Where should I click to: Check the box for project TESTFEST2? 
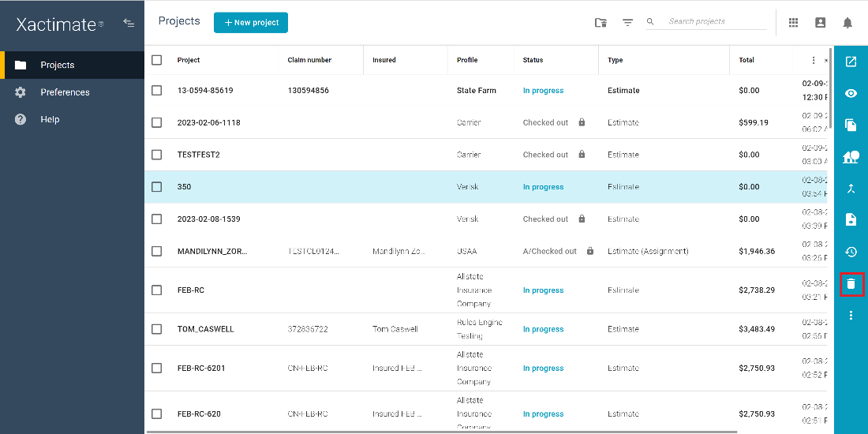157,155
